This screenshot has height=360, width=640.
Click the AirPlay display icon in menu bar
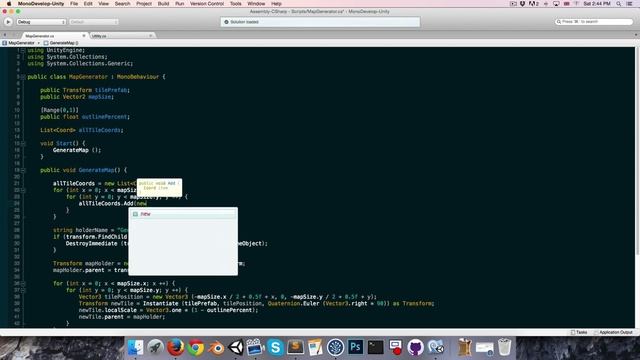click(x=556, y=4)
